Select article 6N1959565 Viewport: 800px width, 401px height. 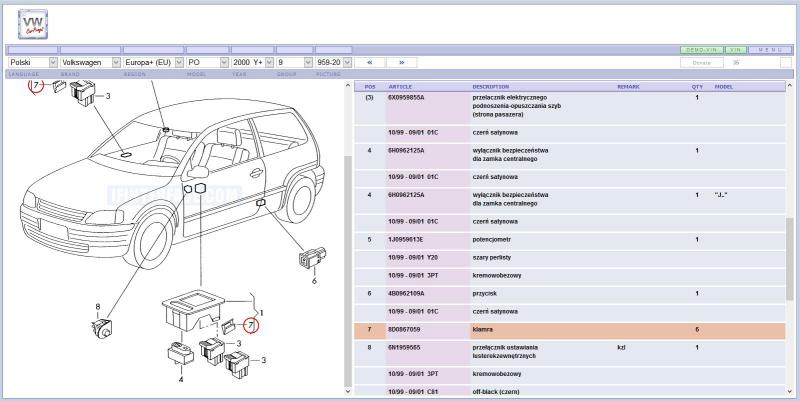[x=406, y=347]
